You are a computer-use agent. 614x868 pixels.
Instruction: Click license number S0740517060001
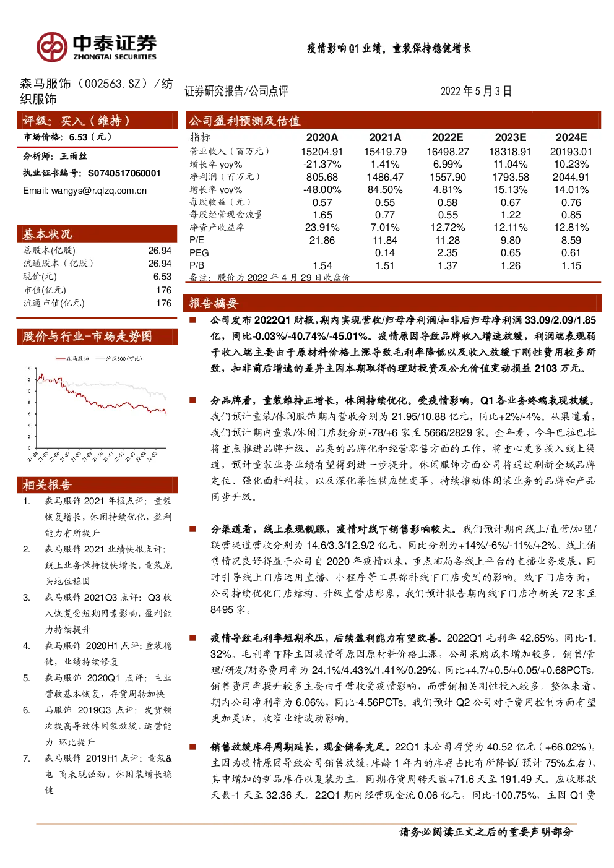(x=124, y=173)
